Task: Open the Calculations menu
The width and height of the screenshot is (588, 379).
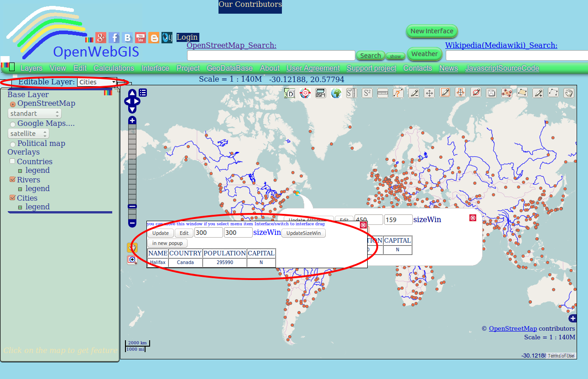Action: coord(114,68)
